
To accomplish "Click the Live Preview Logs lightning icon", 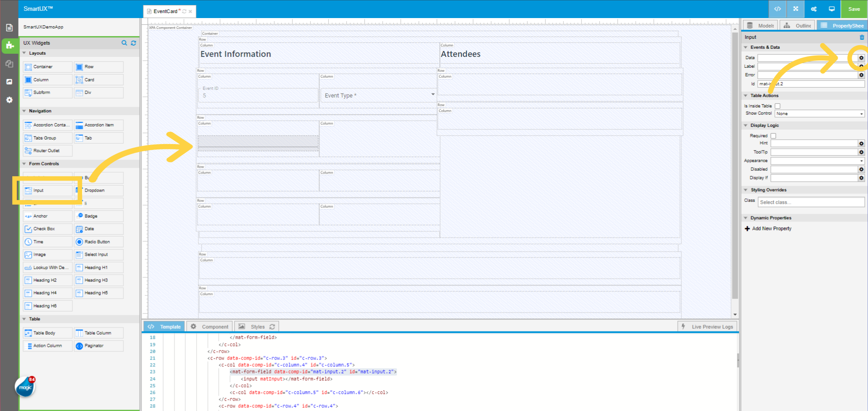I will (683, 326).
